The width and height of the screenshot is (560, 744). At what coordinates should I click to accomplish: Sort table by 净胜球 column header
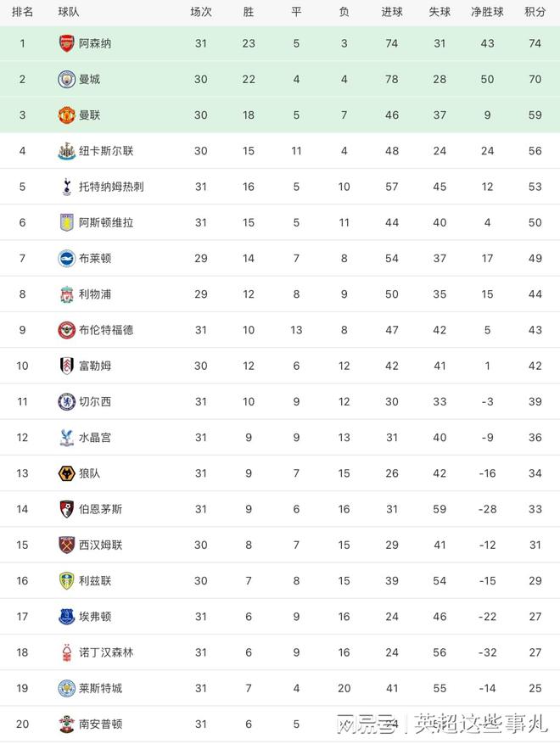click(x=487, y=12)
